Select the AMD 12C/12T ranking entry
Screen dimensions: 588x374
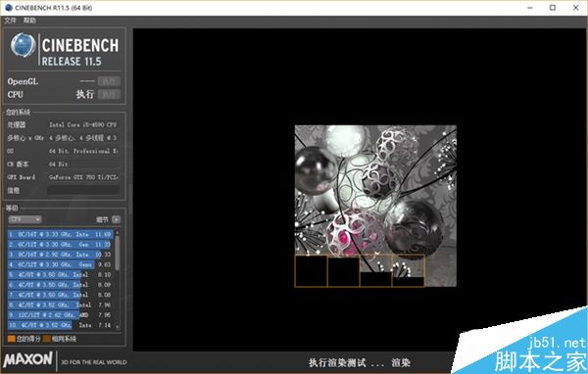coord(61,315)
